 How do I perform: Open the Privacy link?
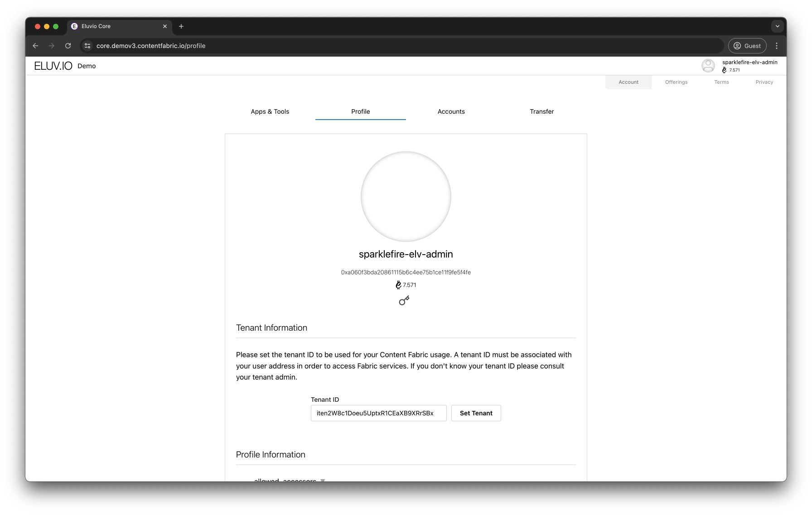click(764, 82)
